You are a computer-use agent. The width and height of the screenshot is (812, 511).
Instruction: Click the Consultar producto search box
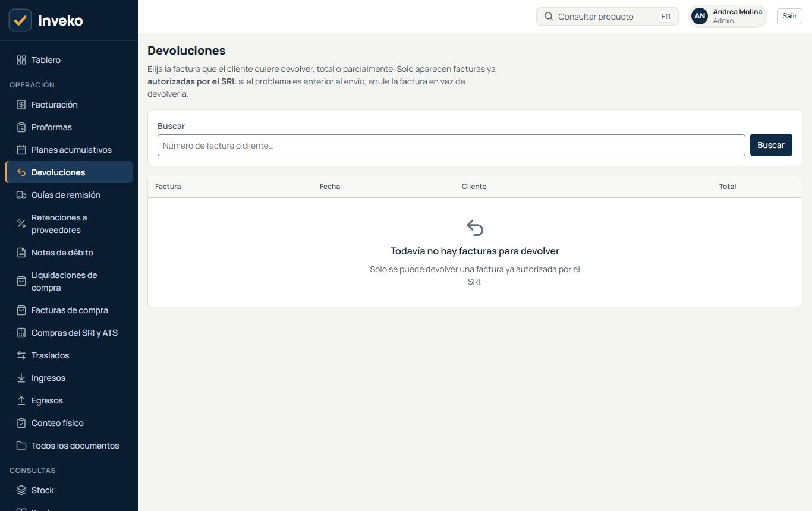(x=608, y=17)
